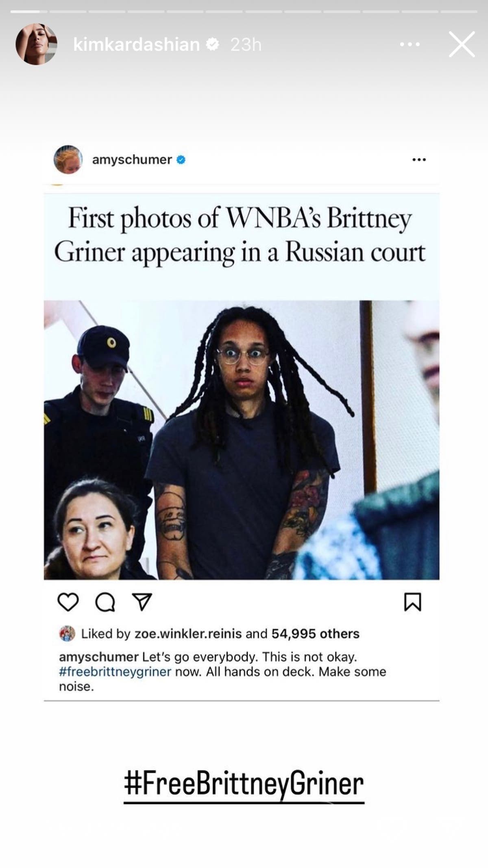Viewport: 488px width, 868px height.
Task: Tap the share paper plane icon
Action: click(142, 602)
